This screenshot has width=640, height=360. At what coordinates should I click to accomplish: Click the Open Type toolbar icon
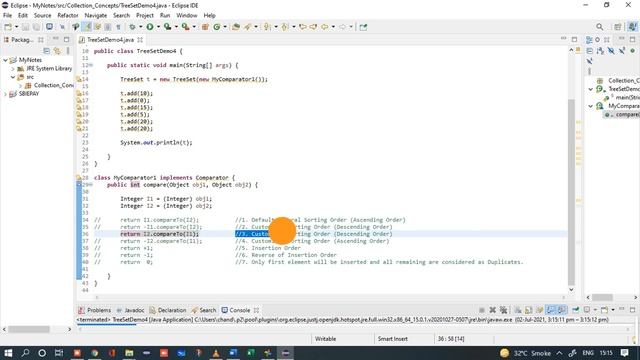click(236, 27)
